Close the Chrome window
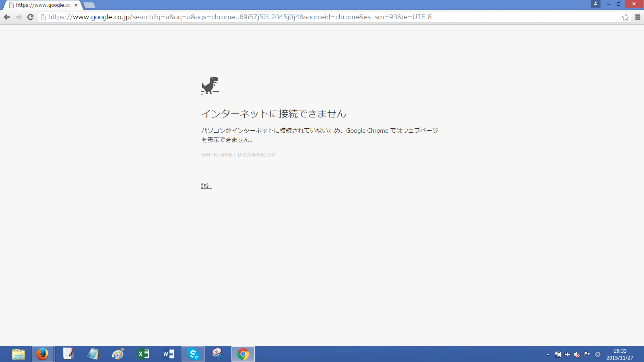The width and height of the screenshot is (644, 362). tap(634, 4)
